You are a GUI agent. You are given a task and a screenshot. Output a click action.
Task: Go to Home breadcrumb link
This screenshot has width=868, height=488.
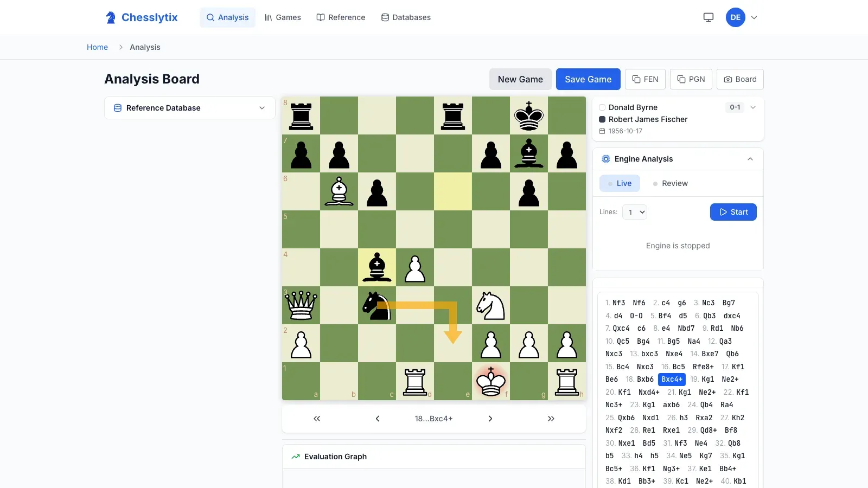click(97, 47)
